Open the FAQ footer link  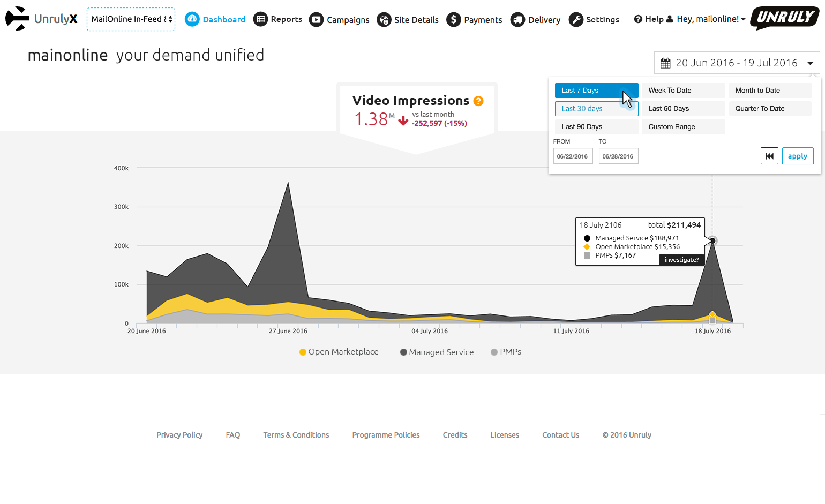coord(233,435)
